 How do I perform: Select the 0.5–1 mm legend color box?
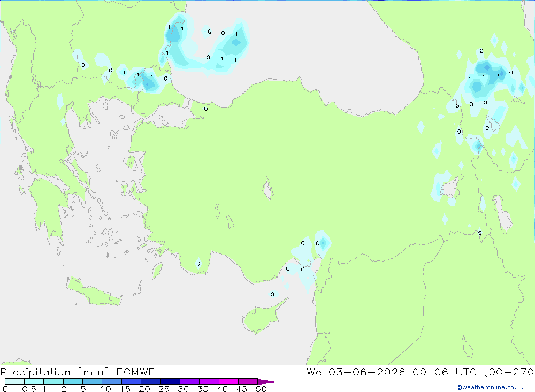34,381
